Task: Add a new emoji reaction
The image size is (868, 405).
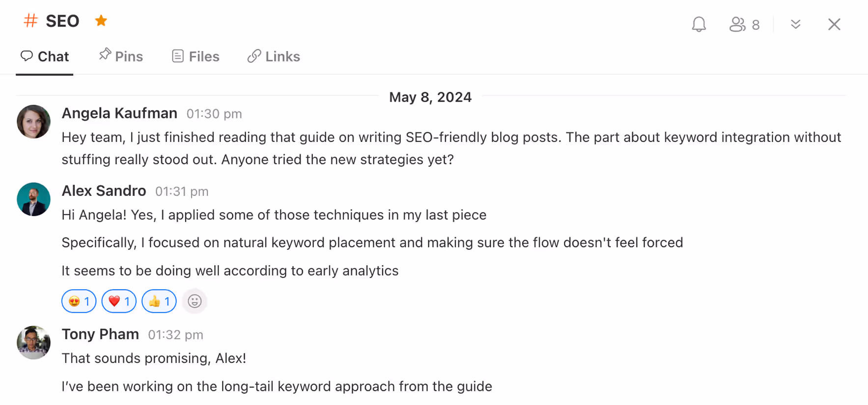Action: [195, 301]
